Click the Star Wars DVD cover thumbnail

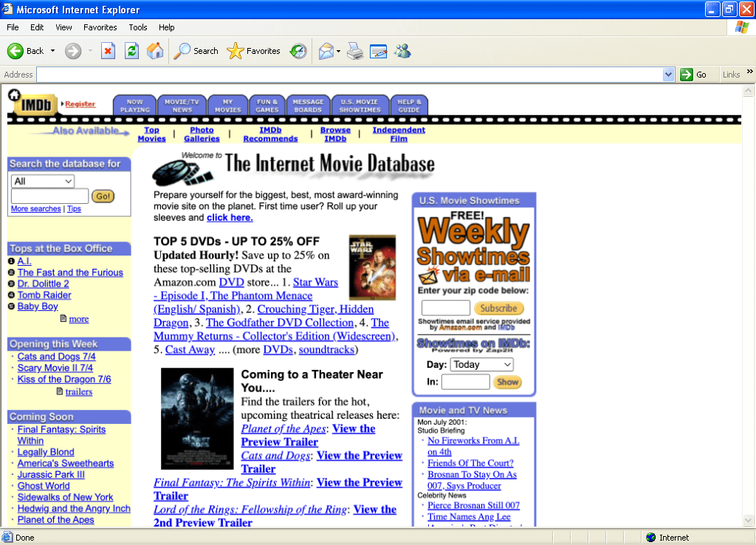tap(372, 267)
